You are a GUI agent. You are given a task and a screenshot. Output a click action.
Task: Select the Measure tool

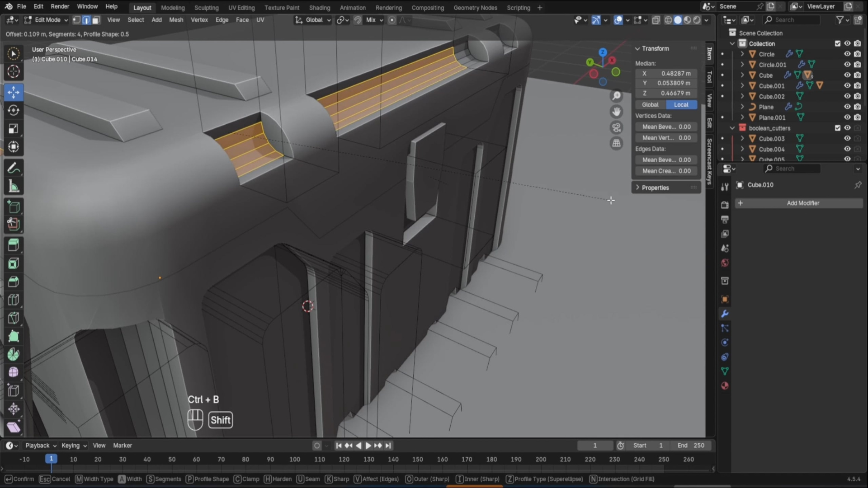tap(14, 187)
